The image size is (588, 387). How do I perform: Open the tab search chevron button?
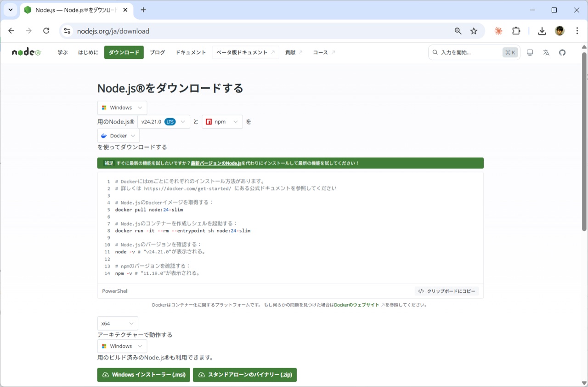click(x=10, y=10)
